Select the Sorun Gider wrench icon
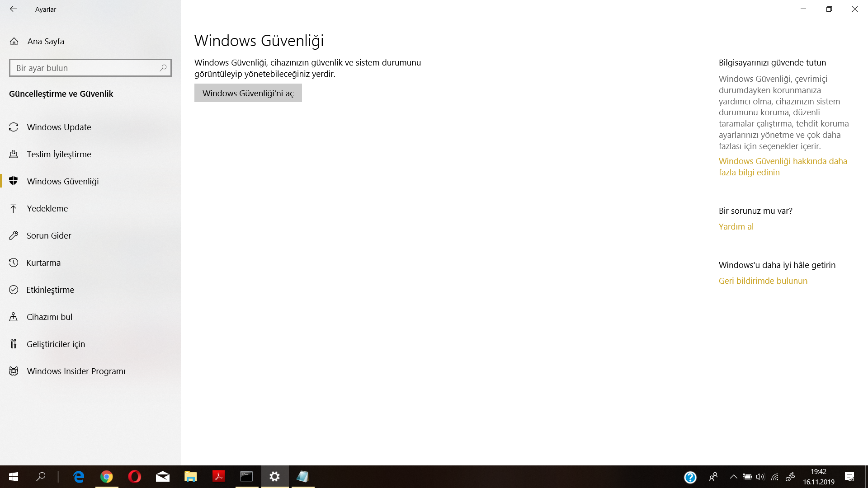Viewport: 868px width, 488px height. (x=14, y=235)
